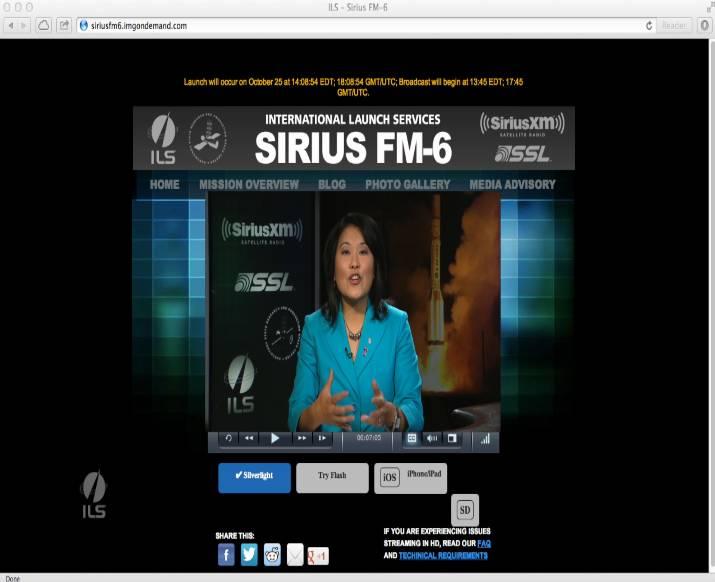This screenshot has width=715, height=582.
Task: Toggle the SD quality button
Action: (465, 510)
